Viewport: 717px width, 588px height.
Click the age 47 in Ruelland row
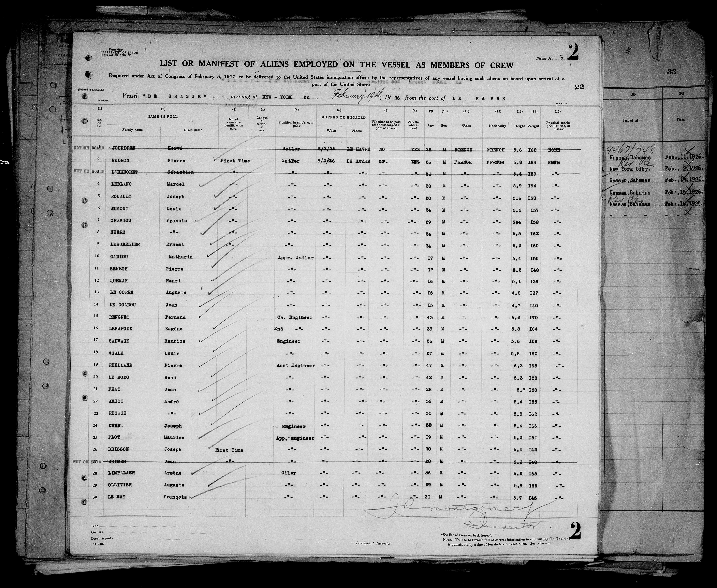429,365
